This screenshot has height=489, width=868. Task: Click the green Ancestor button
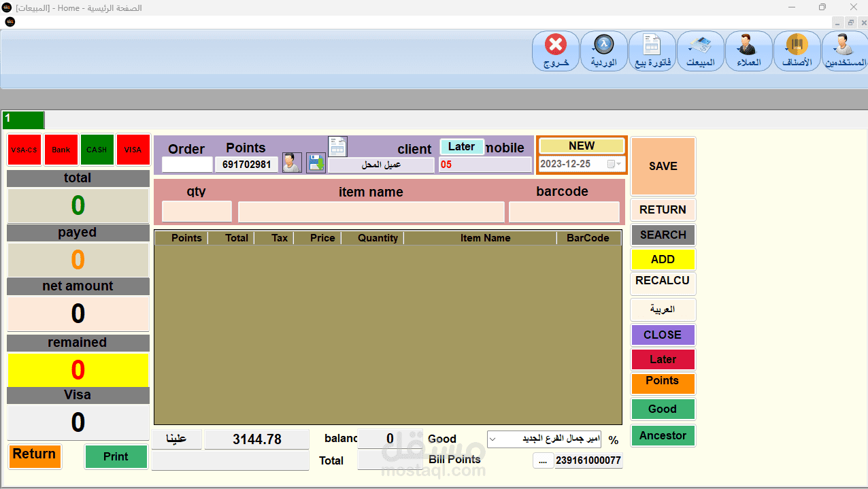[663, 435]
